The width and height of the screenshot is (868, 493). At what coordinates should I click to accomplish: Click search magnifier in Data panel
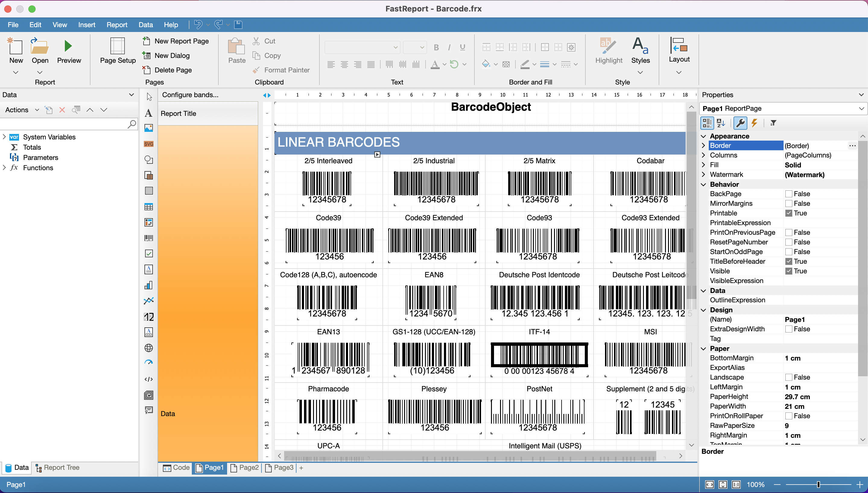pyautogui.click(x=131, y=124)
